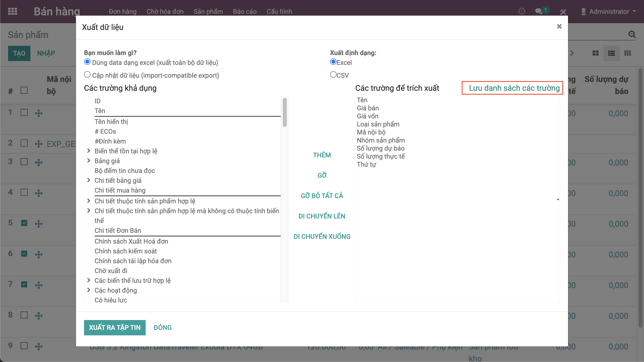644x362 pixels.
Task: Open the conversations chat icon
Action: 539,11
